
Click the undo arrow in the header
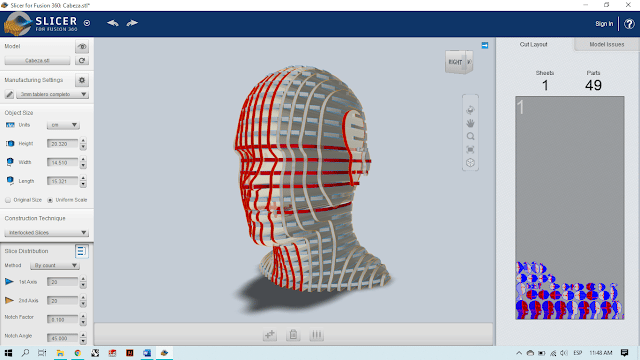113,23
